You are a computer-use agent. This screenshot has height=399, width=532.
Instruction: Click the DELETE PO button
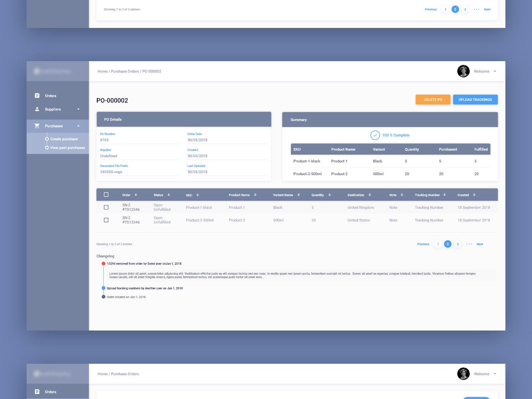pyautogui.click(x=433, y=99)
